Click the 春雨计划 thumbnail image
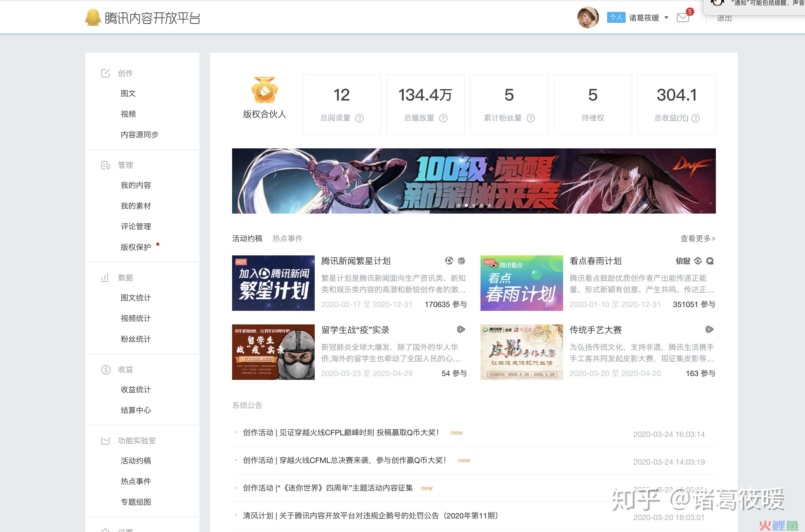The image size is (805, 532). (522, 283)
